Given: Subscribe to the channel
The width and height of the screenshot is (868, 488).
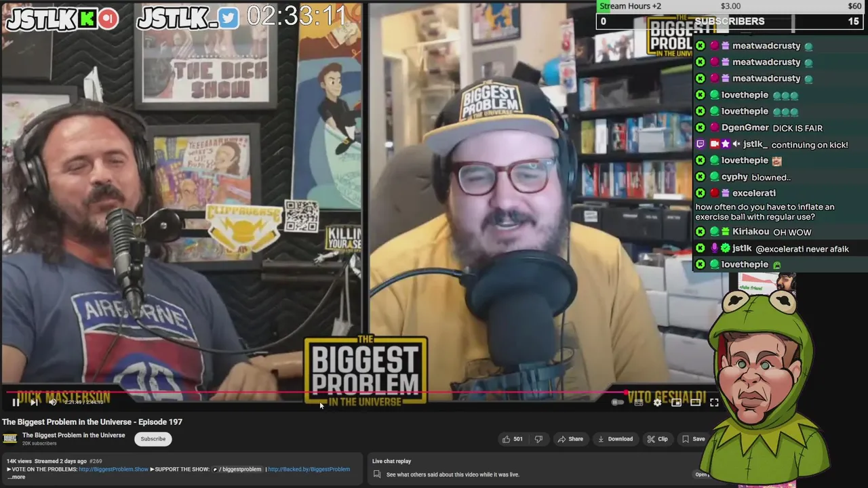Looking at the screenshot, I should click(x=153, y=439).
